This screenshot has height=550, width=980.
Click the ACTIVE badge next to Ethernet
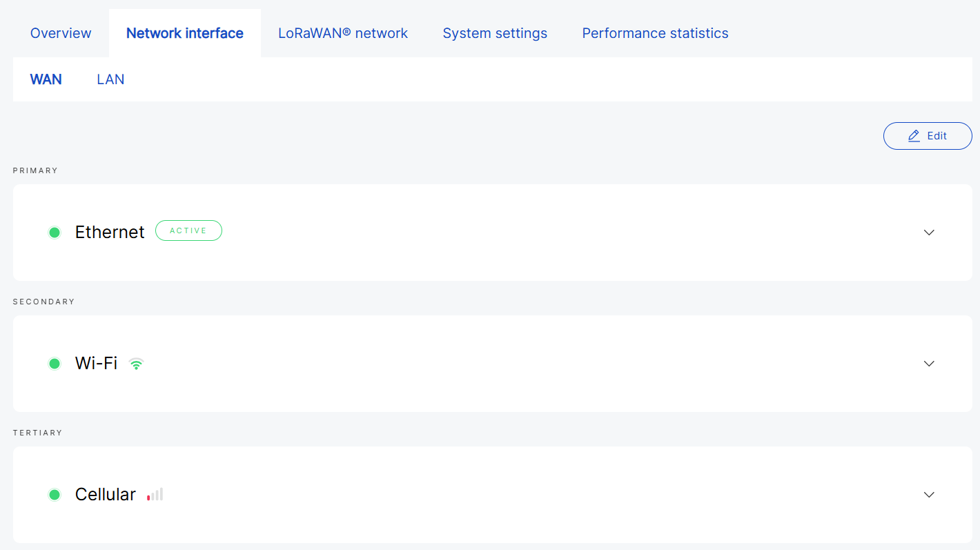point(188,230)
